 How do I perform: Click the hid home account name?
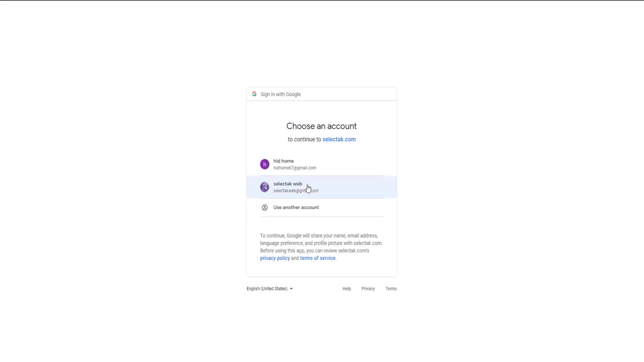click(x=283, y=161)
